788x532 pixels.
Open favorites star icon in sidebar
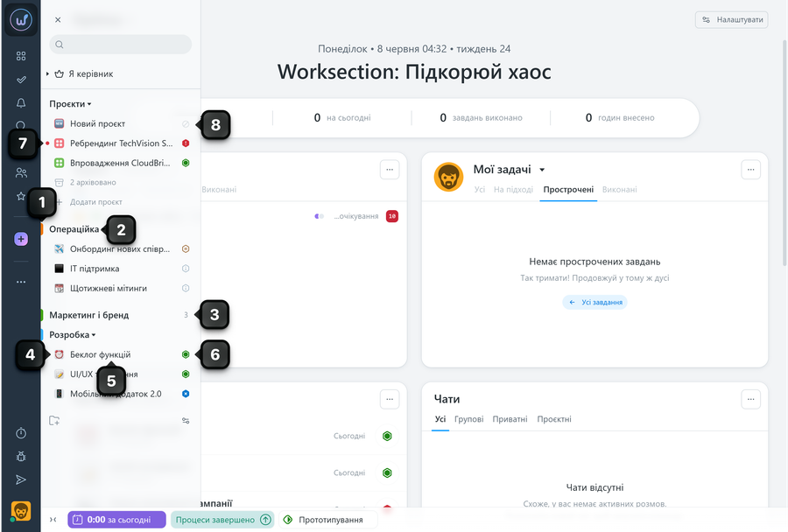[x=21, y=196]
